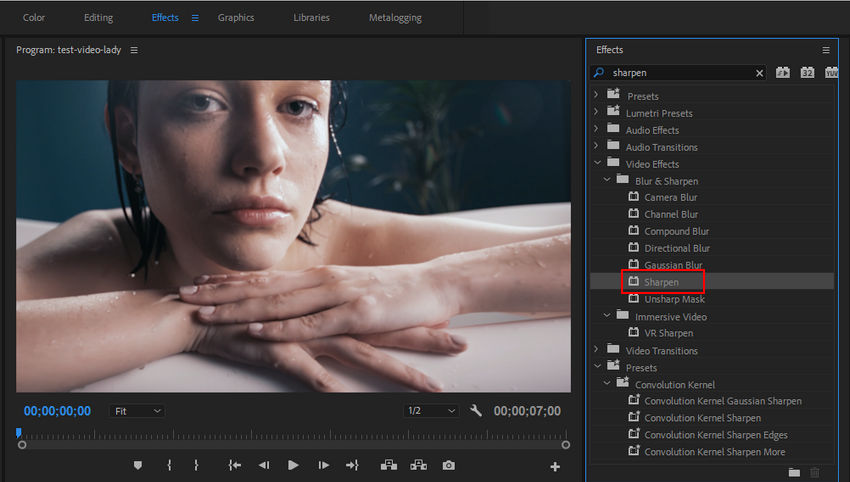Toggle the 32-bit Color effects filter
Image resolution: width=850 pixels, height=482 pixels.
[807, 72]
